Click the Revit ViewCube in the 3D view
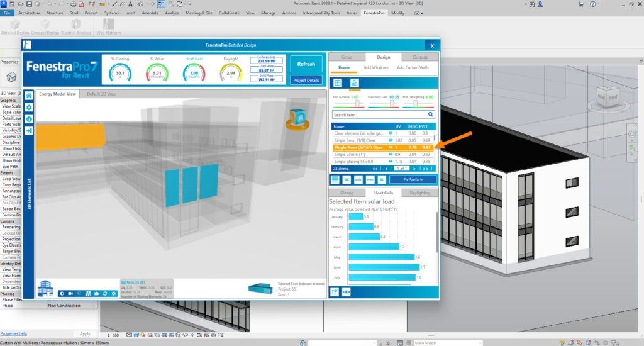This screenshot has height=346, width=644. tap(608, 98)
